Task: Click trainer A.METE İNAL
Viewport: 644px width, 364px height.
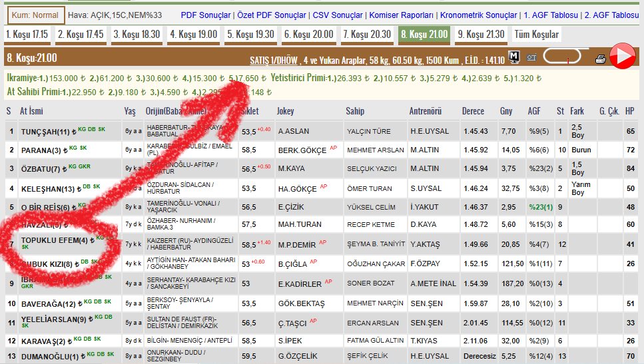Action: pos(434,283)
